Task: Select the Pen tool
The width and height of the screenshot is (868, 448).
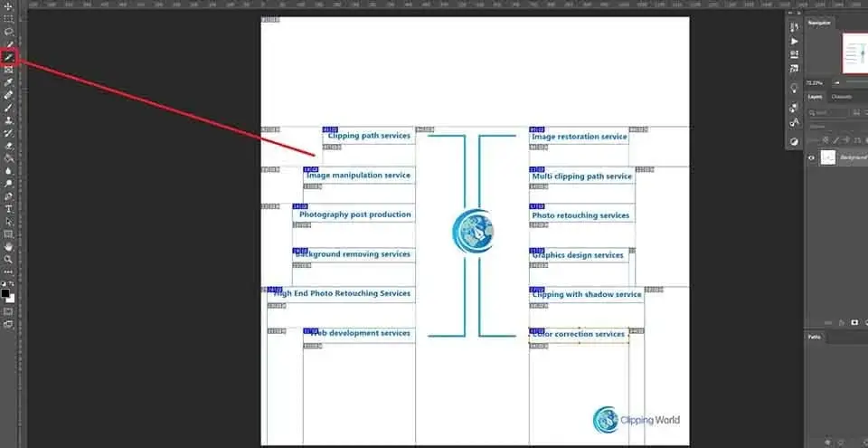Action: [x=8, y=196]
